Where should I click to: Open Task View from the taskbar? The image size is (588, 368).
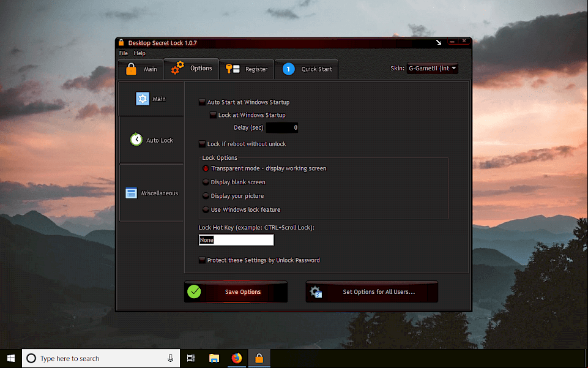point(191,358)
